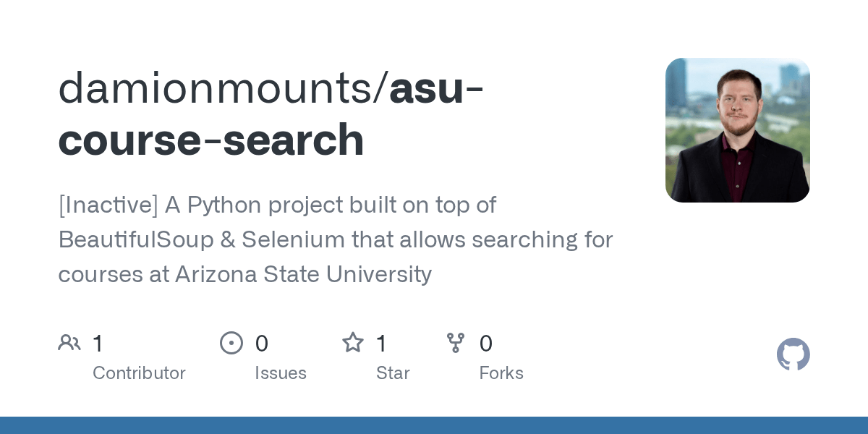Image resolution: width=868 pixels, height=434 pixels.
Task: Click the [Inactive] tag in description
Action: click(108, 205)
